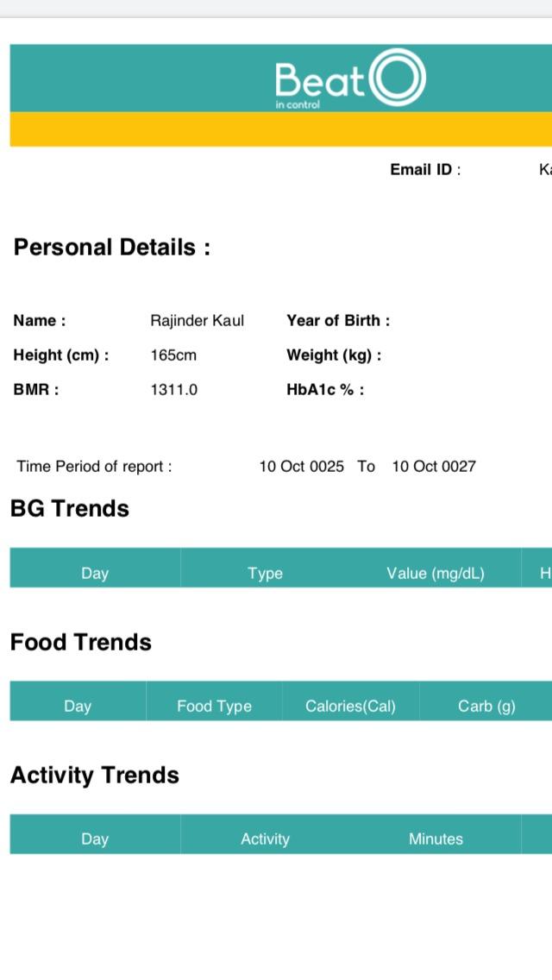Image resolution: width=552 pixels, height=980 pixels.
Task: Click the Year of Birth label
Action: 338,321
